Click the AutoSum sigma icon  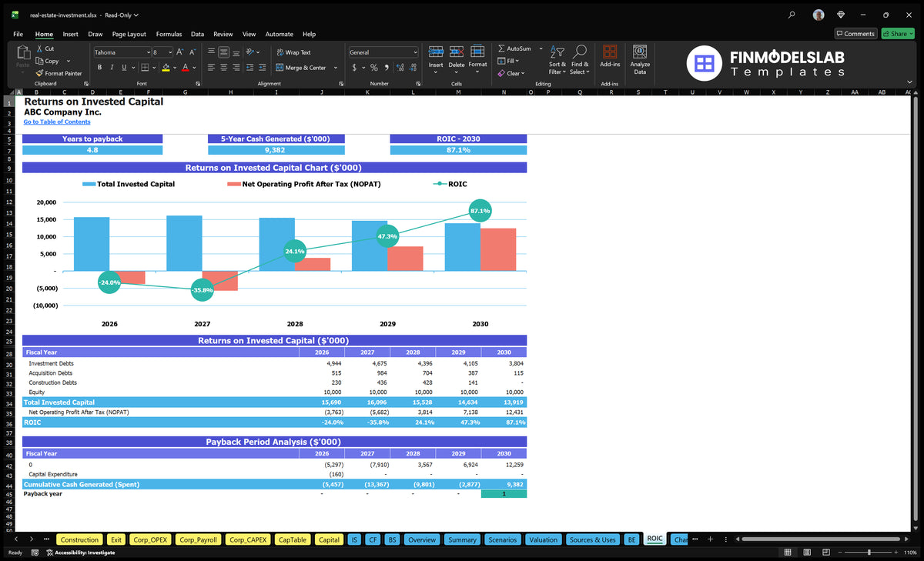[x=501, y=48]
